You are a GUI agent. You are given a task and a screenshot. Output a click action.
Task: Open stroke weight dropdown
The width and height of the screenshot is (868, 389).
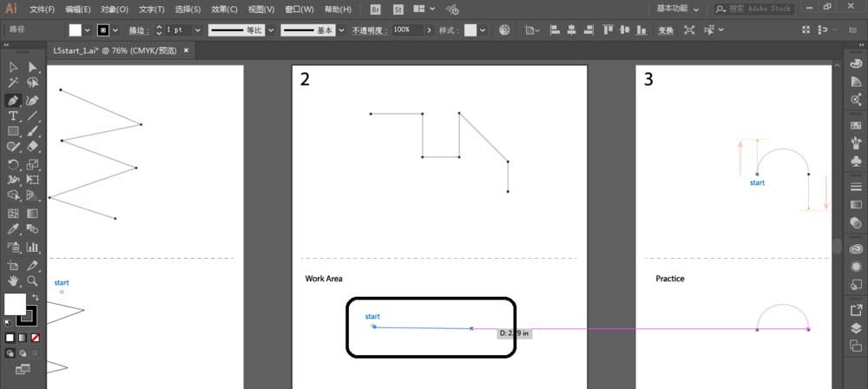click(198, 30)
